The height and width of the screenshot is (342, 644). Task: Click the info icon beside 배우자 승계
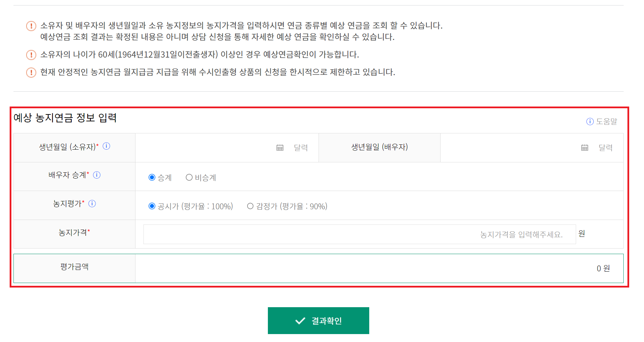pyautogui.click(x=97, y=175)
